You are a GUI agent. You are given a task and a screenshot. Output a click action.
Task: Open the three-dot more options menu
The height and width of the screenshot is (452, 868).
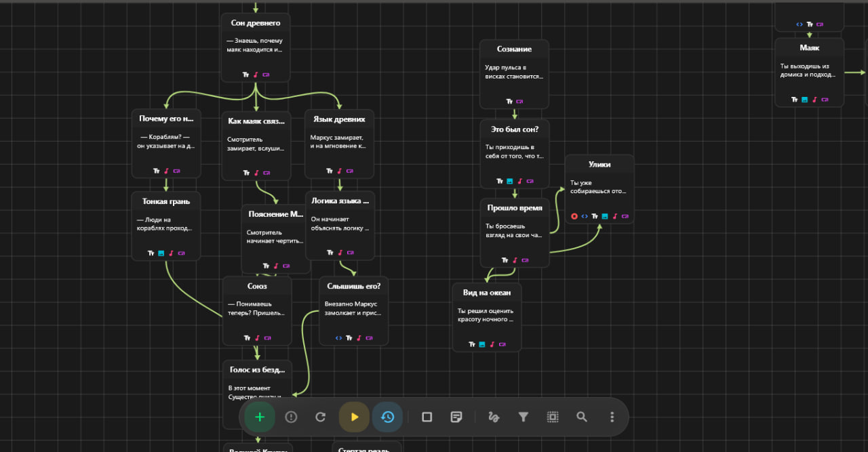[612, 417]
